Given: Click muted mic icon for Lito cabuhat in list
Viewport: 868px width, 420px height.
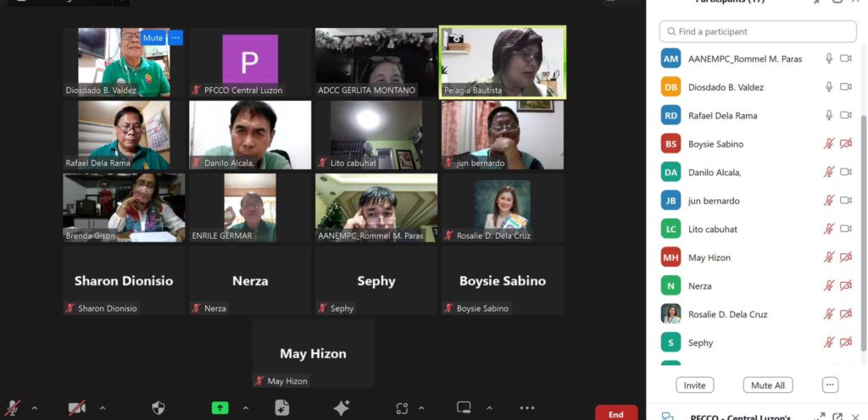Looking at the screenshot, I should click(829, 229).
